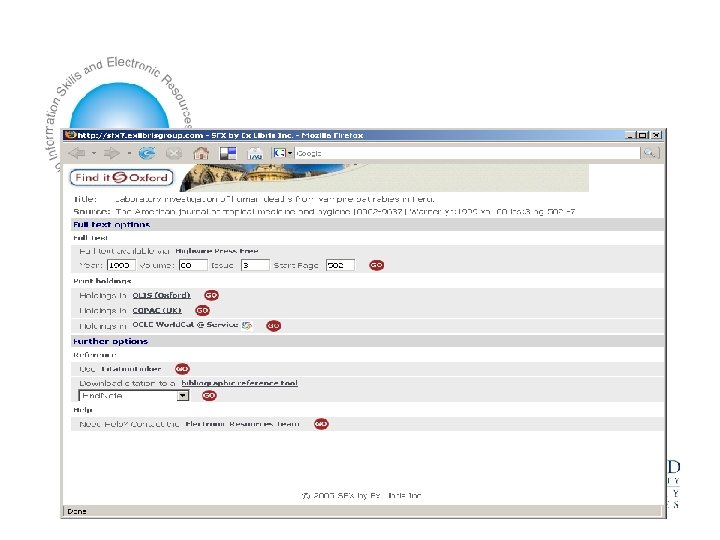Click the Volume input field
Viewport: 720px width, 540px height.
point(193,265)
